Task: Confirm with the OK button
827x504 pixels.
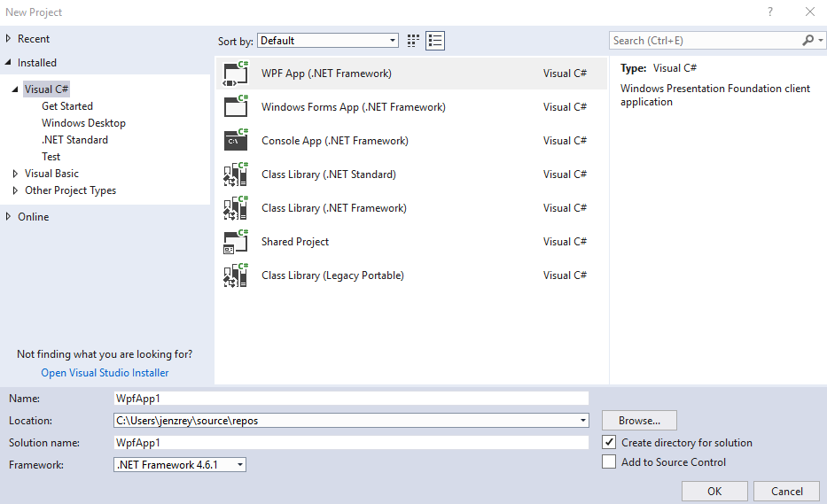Action: coord(714,492)
